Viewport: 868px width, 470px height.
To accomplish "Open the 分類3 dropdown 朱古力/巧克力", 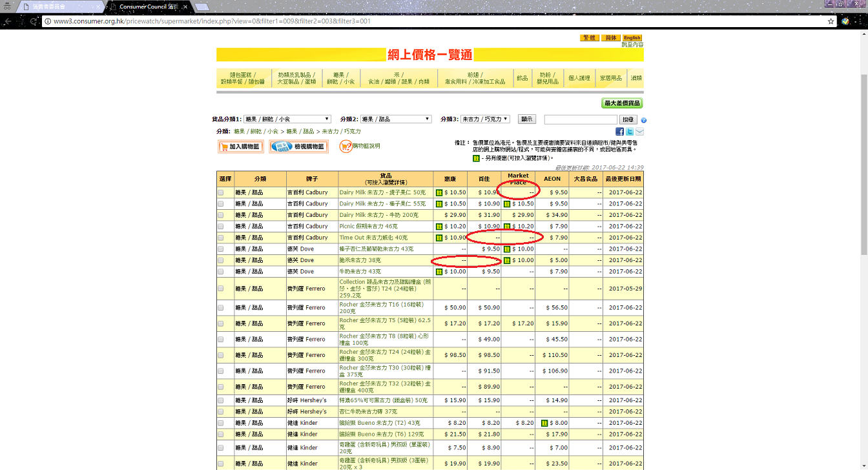I will (x=486, y=119).
